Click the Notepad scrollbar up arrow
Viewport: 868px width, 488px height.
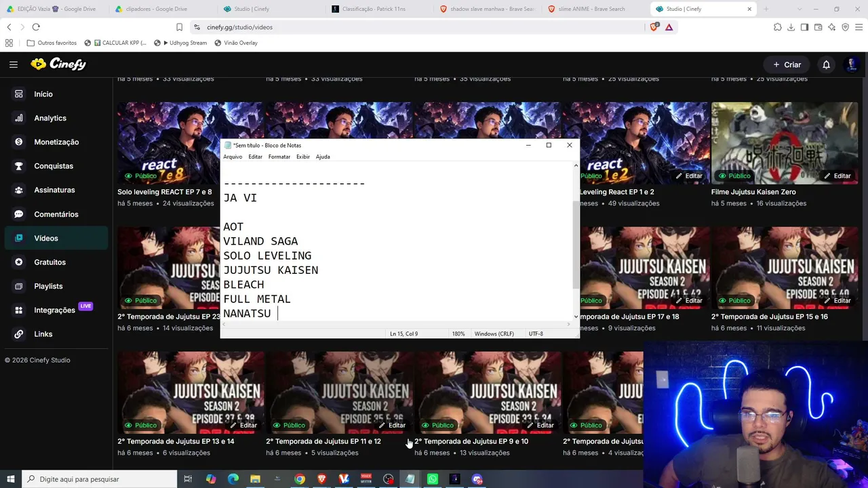(576, 165)
